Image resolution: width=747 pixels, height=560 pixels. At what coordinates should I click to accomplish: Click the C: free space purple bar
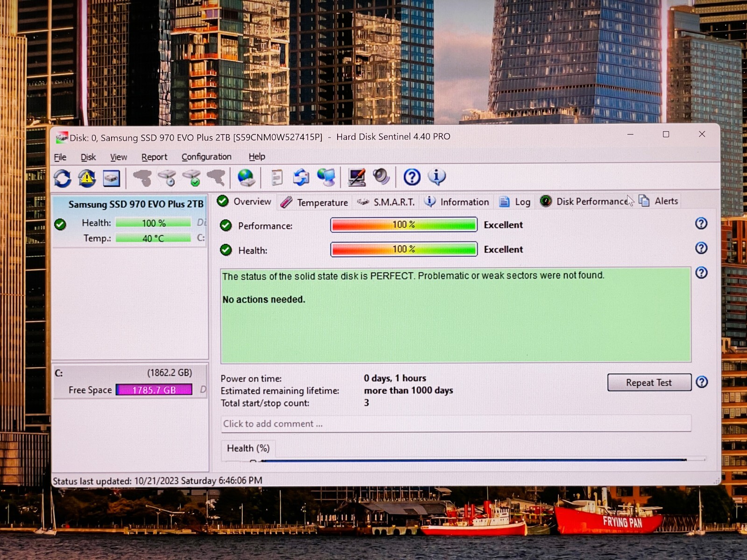154,390
